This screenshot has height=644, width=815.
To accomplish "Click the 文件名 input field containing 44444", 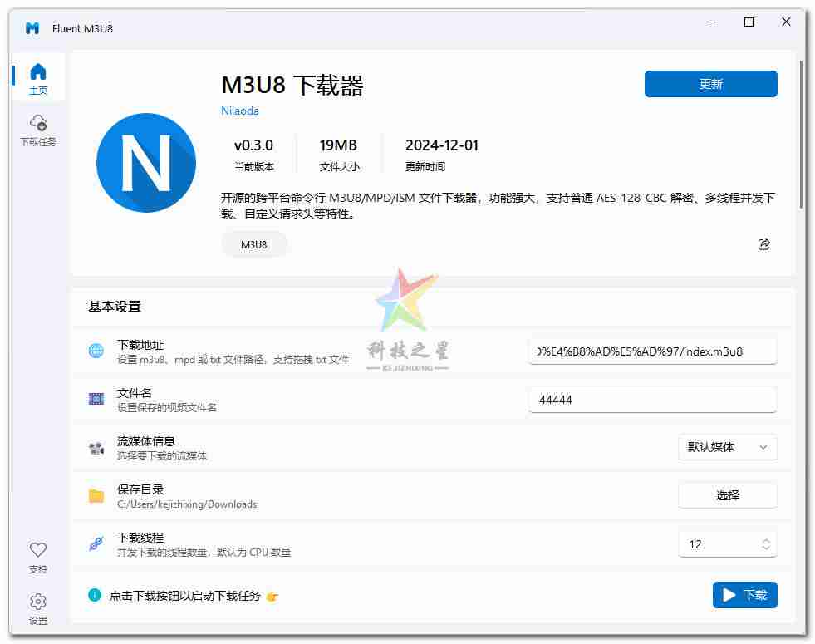I will [652, 400].
